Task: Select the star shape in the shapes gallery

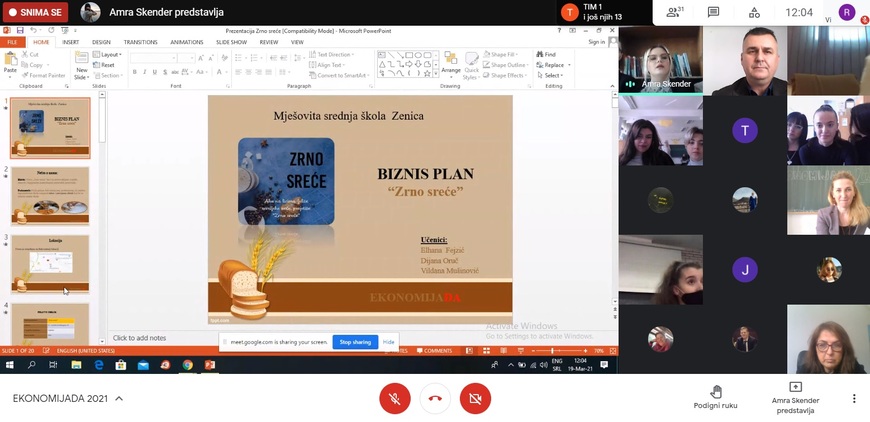Action: pos(427,73)
